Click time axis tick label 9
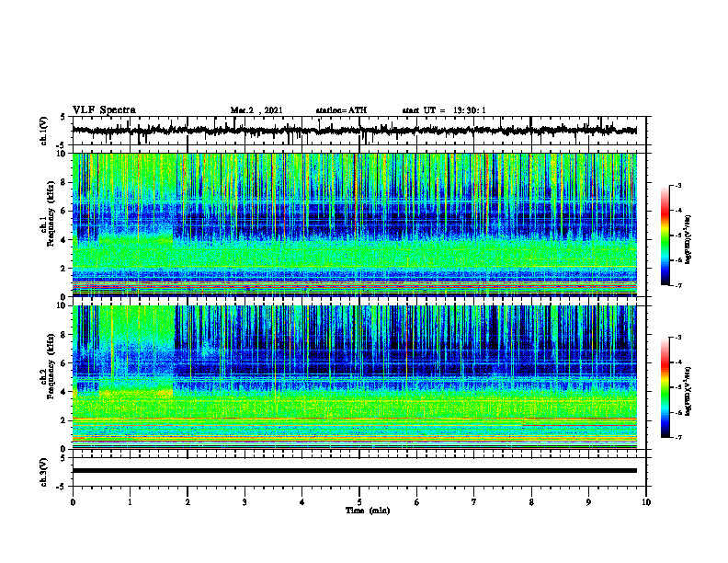This screenshot has width=728, height=563. [x=588, y=502]
